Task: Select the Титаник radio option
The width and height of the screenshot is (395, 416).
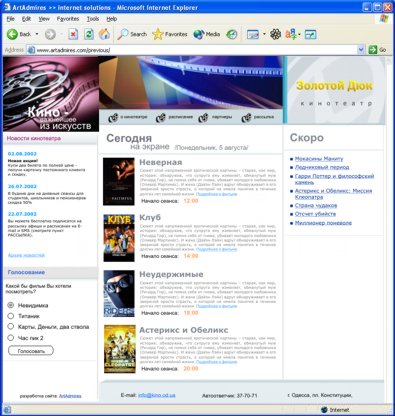Action: [x=11, y=316]
